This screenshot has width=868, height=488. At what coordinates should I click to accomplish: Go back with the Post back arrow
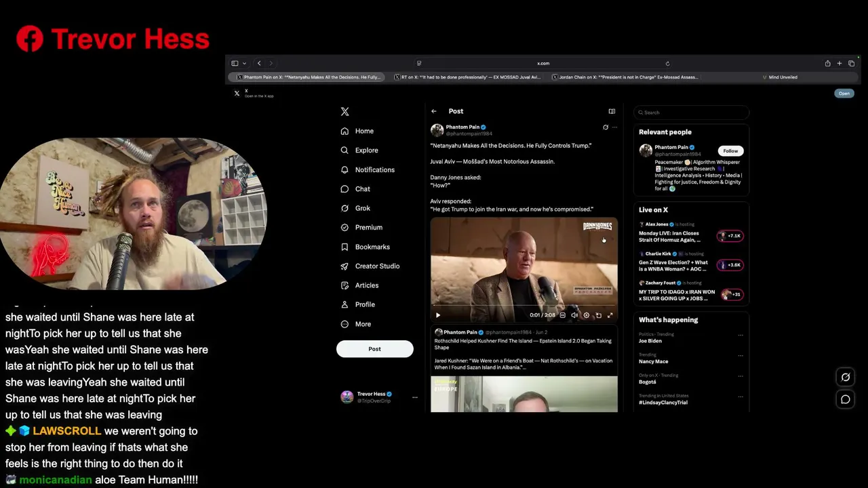click(x=434, y=111)
